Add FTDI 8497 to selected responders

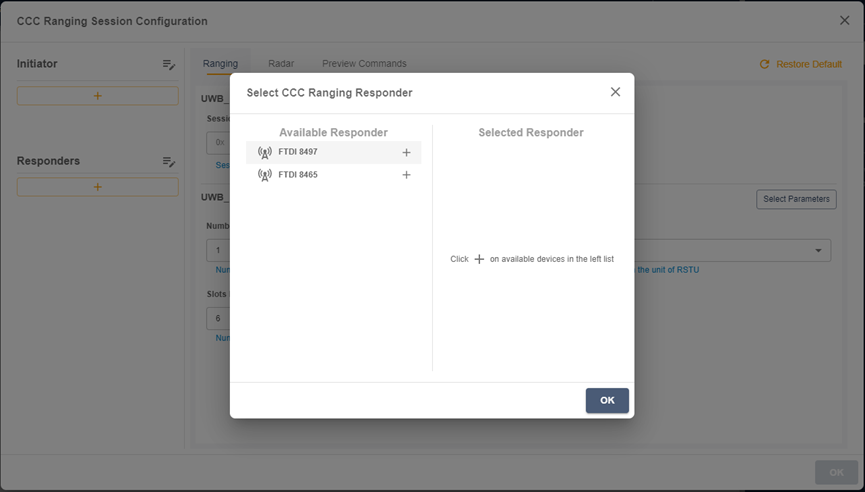coord(406,153)
